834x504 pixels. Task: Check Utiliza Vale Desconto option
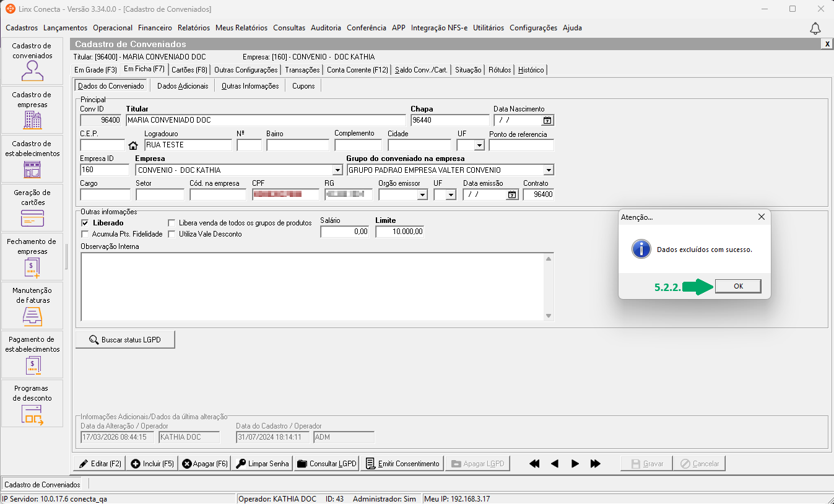(x=173, y=234)
